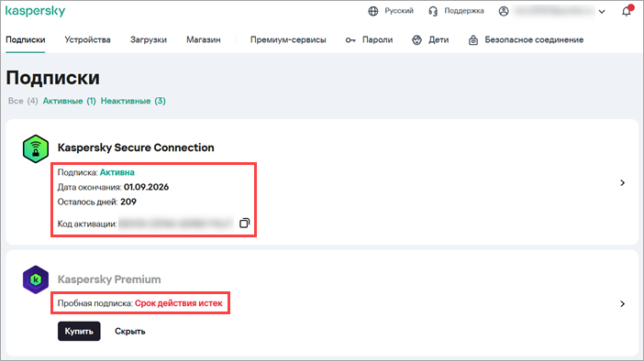Viewport: 644px width, 361px height.
Task: Click the Kaspersky Secure Connection title
Action: tap(136, 148)
